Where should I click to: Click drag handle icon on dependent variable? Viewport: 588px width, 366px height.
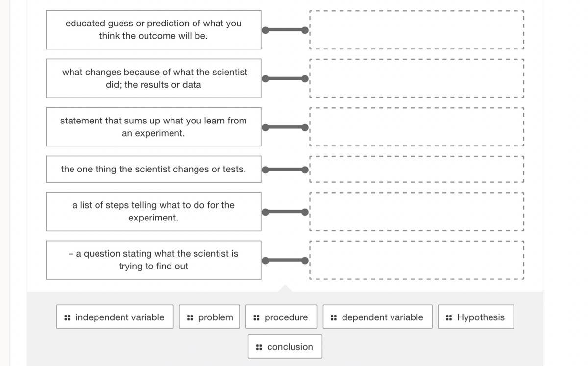[334, 317]
